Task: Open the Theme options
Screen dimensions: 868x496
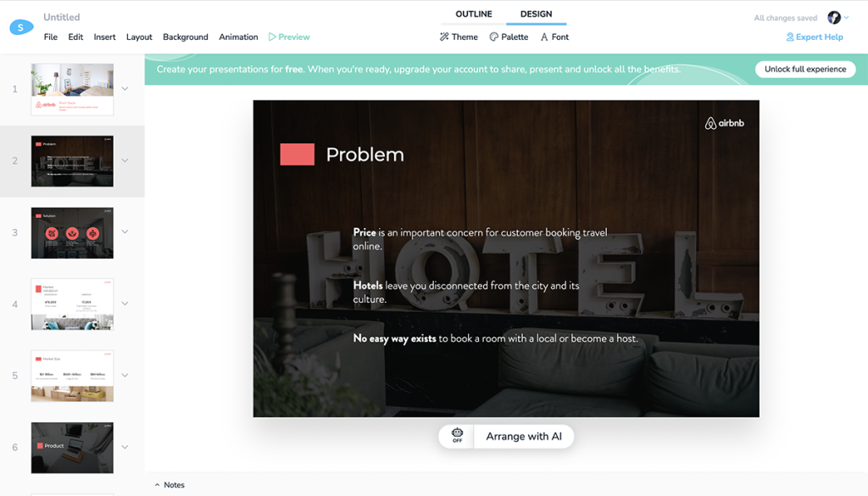Action: (458, 36)
